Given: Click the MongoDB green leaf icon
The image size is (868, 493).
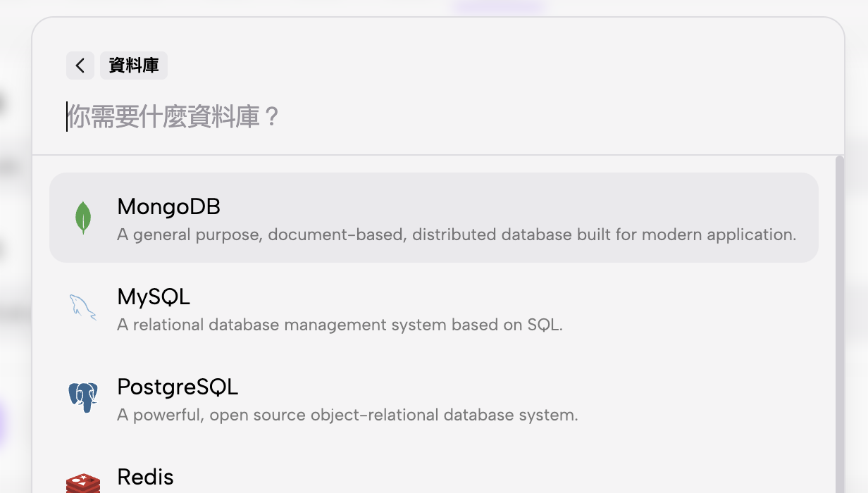Looking at the screenshot, I should [83, 218].
